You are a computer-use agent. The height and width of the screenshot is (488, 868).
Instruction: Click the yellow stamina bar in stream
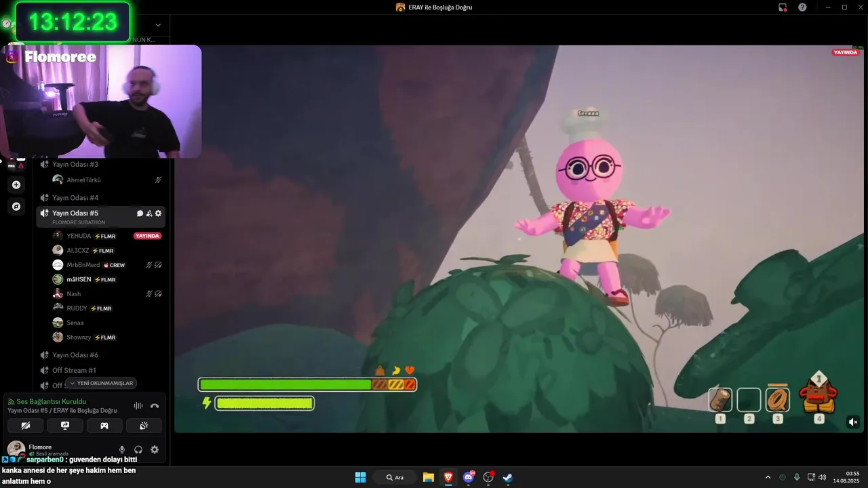(x=264, y=403)
